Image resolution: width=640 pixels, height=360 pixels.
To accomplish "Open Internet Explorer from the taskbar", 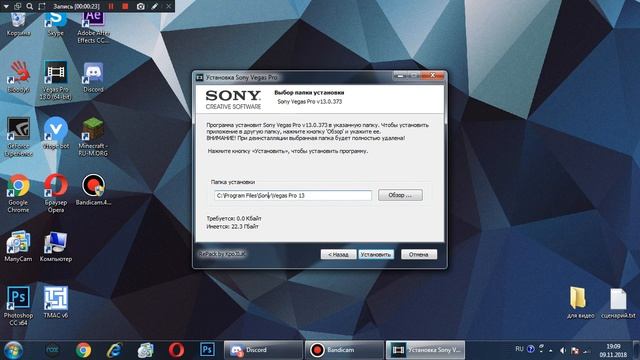I will [114, 350].
